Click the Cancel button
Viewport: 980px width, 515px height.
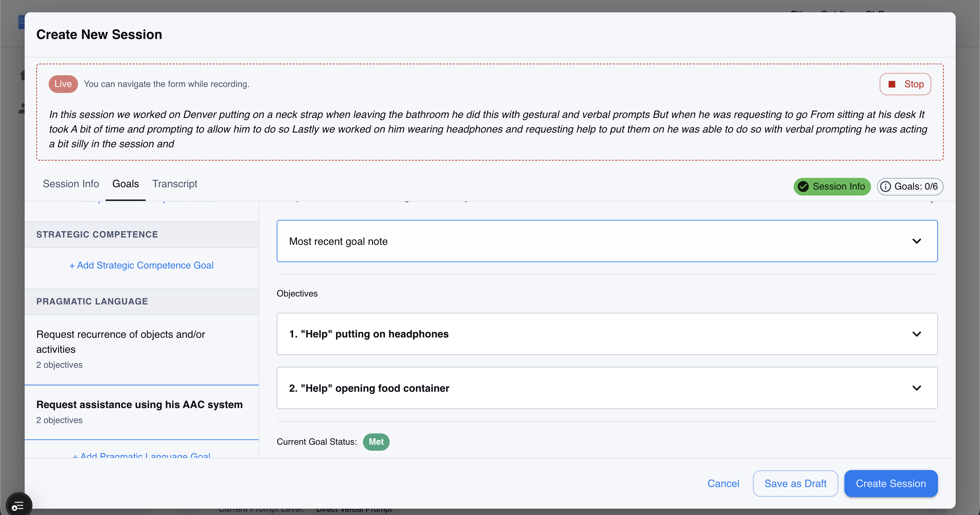coord(723,483)
